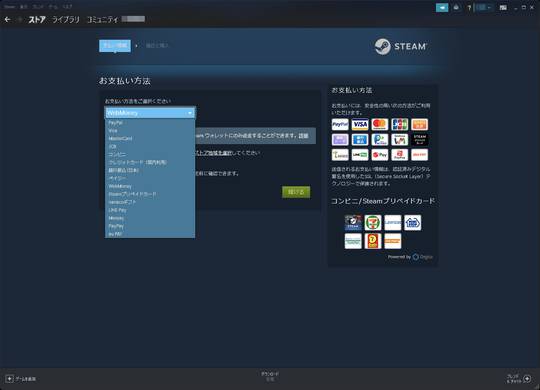Image resolution: width=540 pixels, height=390 pixels.
Task: Click the Steam logo in header
Action: [401, 46]
